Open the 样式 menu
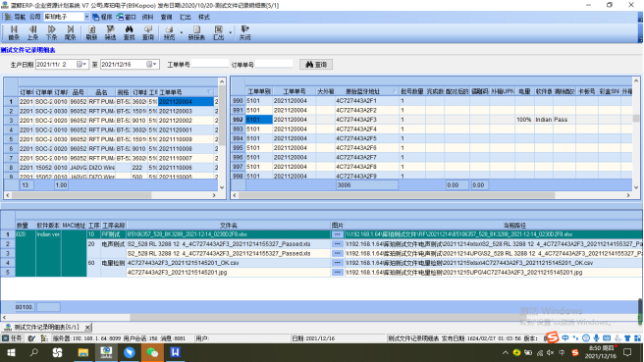This screenshot has height=362, width=644. [204, 17]
